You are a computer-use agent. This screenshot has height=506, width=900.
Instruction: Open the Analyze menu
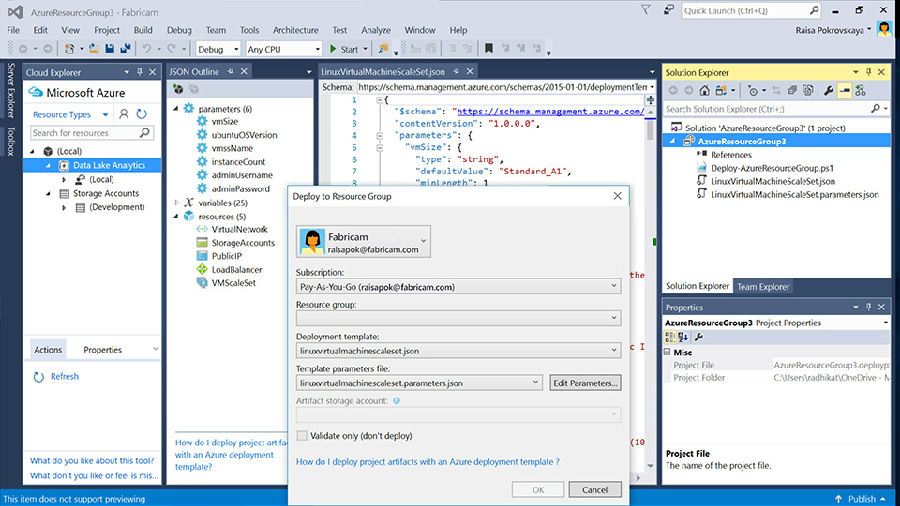376,30
